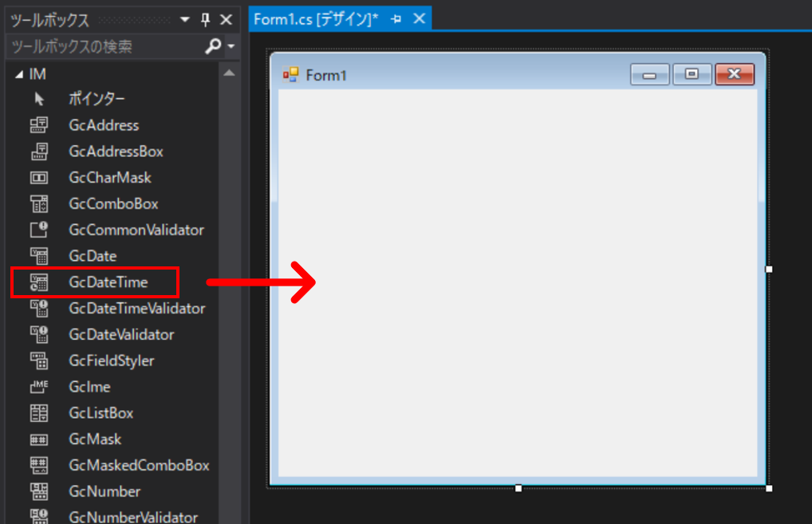Click the Form1 bottom-right corner resize handle
The width and height of the screenshot is (812, 524).
click(x=769, y=488)
